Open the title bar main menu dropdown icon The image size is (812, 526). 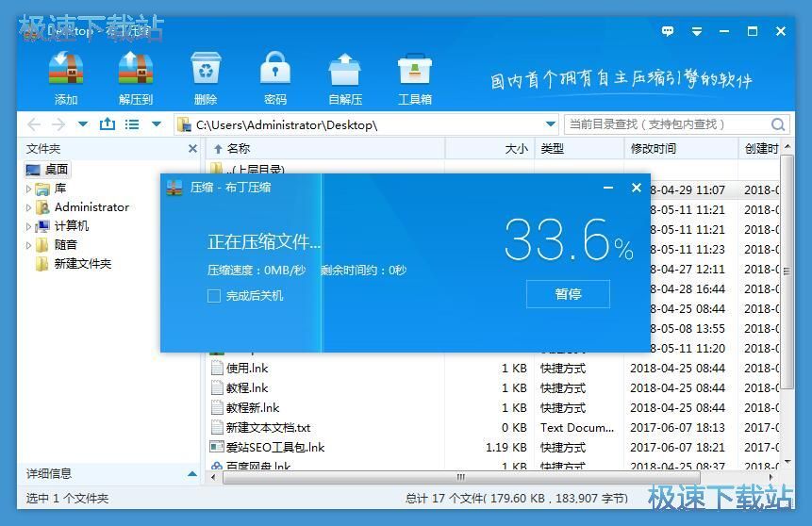(697, 32)
